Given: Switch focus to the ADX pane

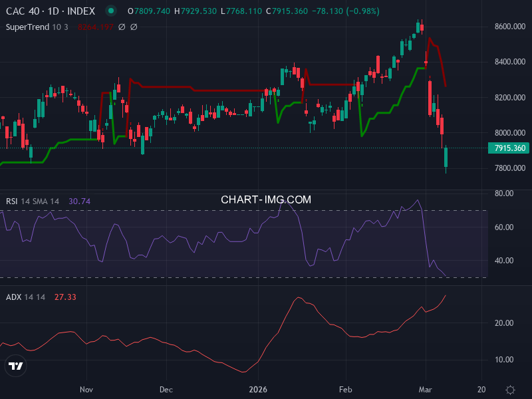Looking at the screenshot, I should point(266,332).
